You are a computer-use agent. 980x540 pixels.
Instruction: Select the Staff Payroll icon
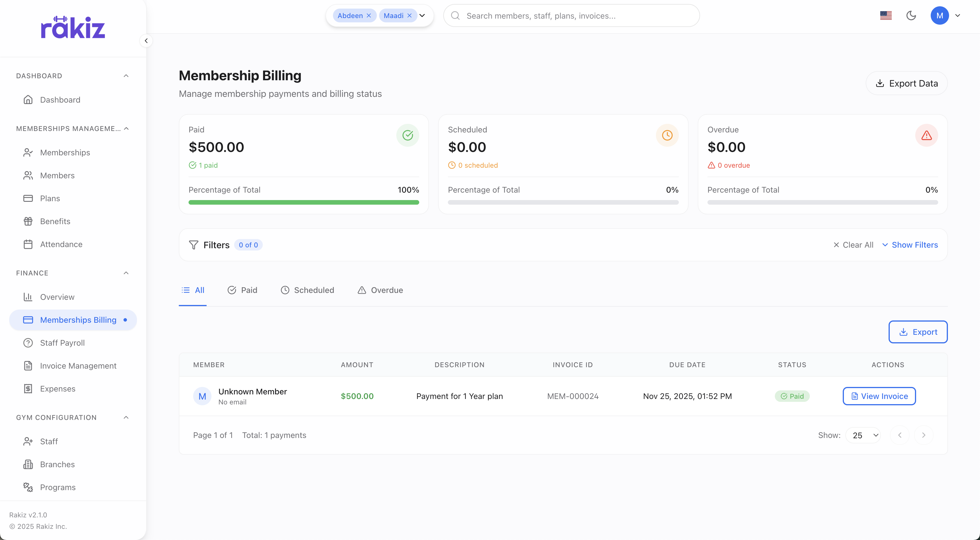point(29,343)
